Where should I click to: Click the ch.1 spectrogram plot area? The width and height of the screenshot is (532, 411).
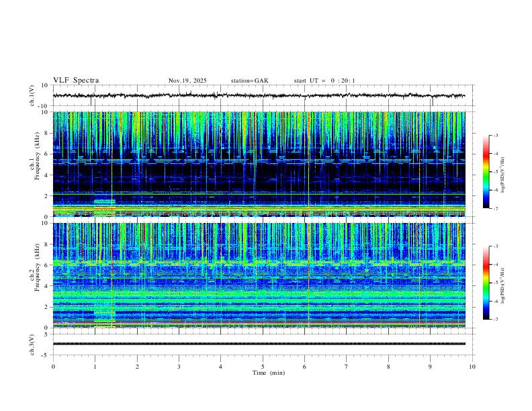(259, 164)
